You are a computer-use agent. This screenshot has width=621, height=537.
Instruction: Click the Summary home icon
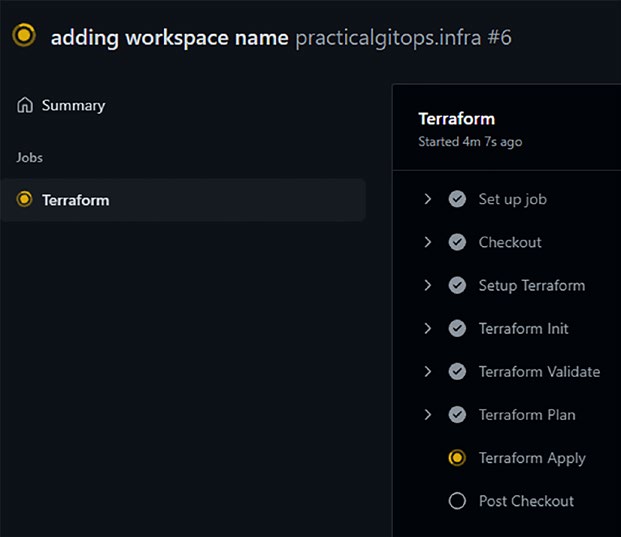tap(25, 105)
